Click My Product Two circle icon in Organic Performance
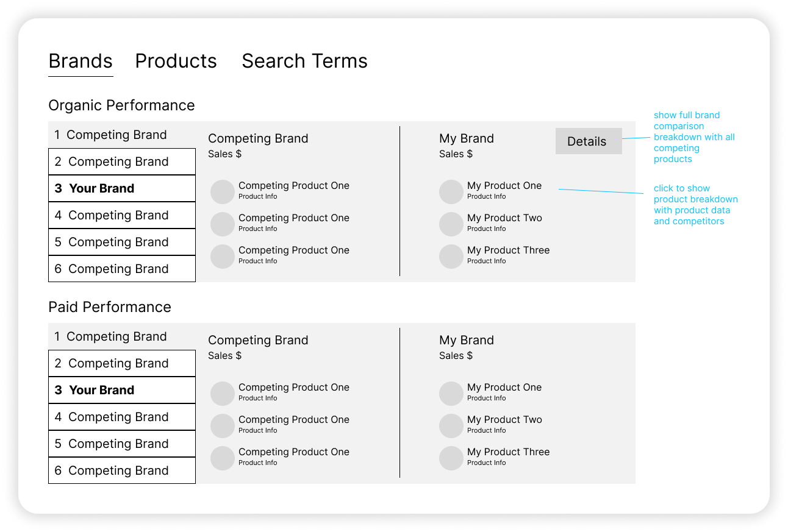The image size is (788, 532). click(451, 224)
